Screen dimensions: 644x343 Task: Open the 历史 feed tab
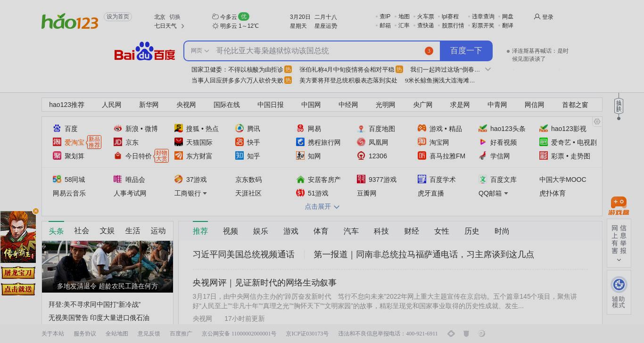(x=472, y=231)
